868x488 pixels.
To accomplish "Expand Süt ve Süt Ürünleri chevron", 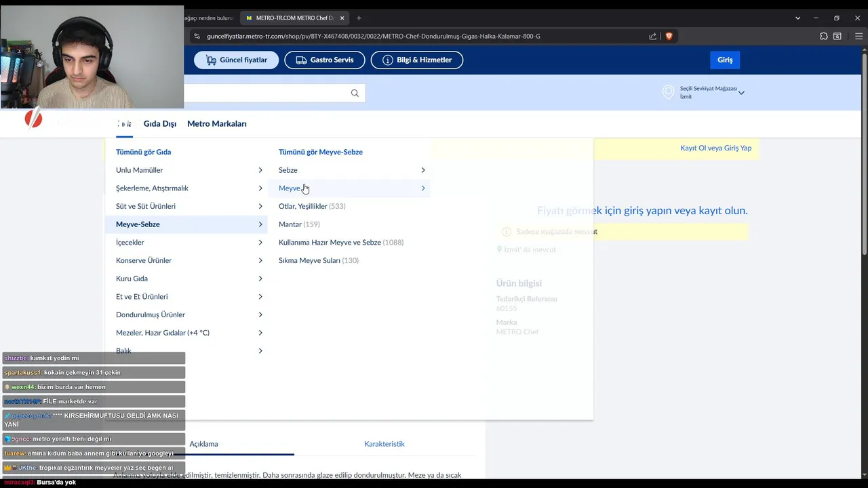I will click(260, 206).
